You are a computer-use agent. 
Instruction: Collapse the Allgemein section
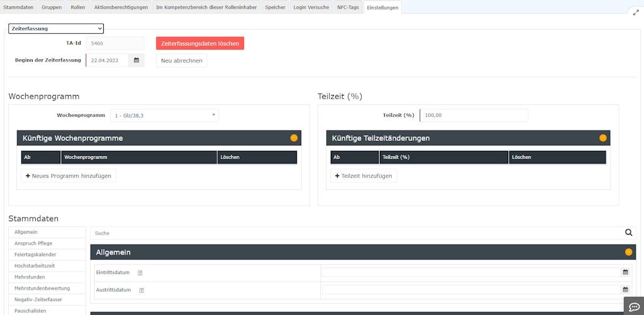tap(628, 252)
